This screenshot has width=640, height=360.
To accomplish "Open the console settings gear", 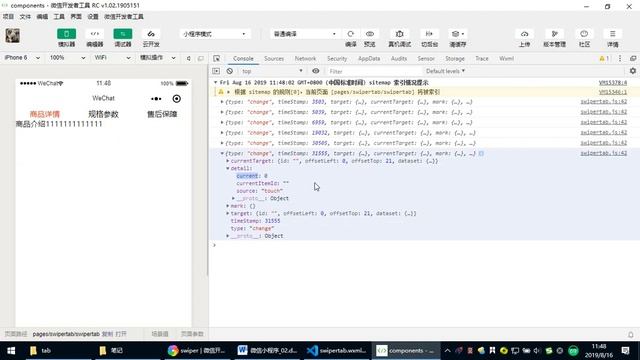I will [633, 71].
